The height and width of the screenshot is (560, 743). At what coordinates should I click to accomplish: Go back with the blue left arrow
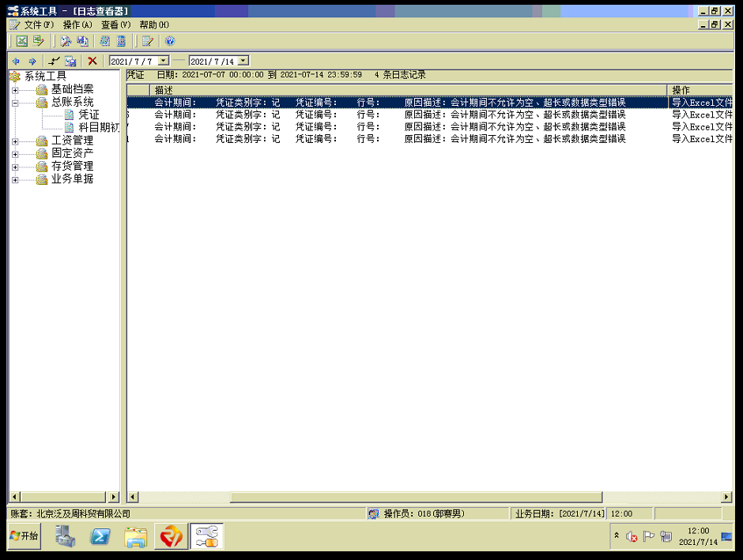(16, 61)
